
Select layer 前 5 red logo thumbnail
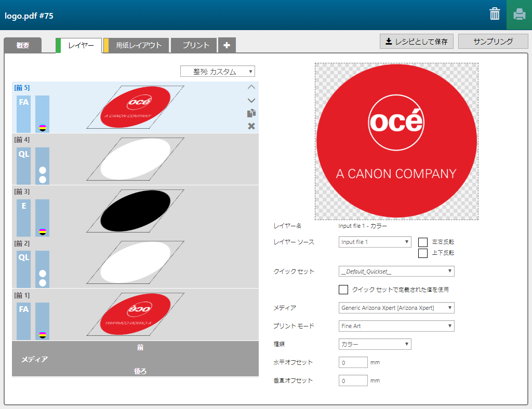tap(136, 107)
